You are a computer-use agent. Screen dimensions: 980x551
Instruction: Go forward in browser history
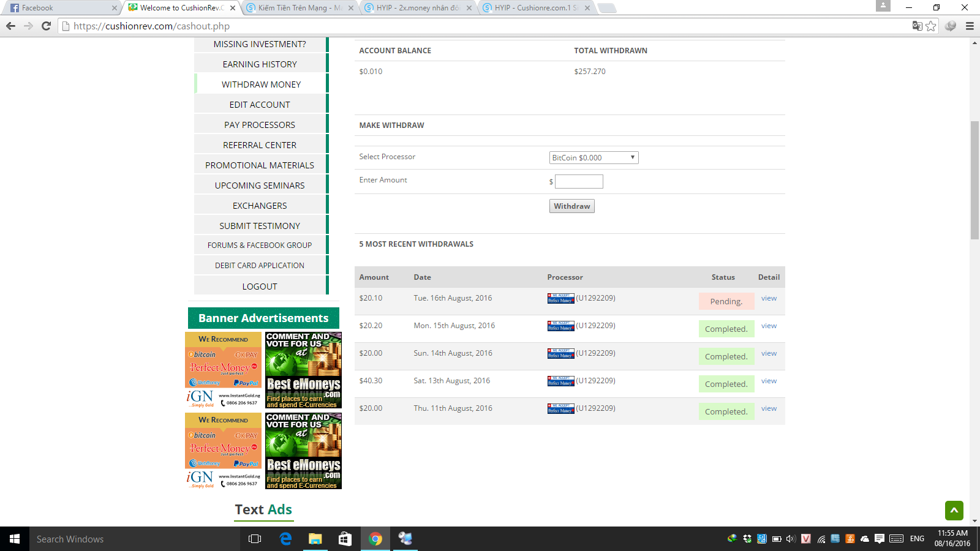28,26
